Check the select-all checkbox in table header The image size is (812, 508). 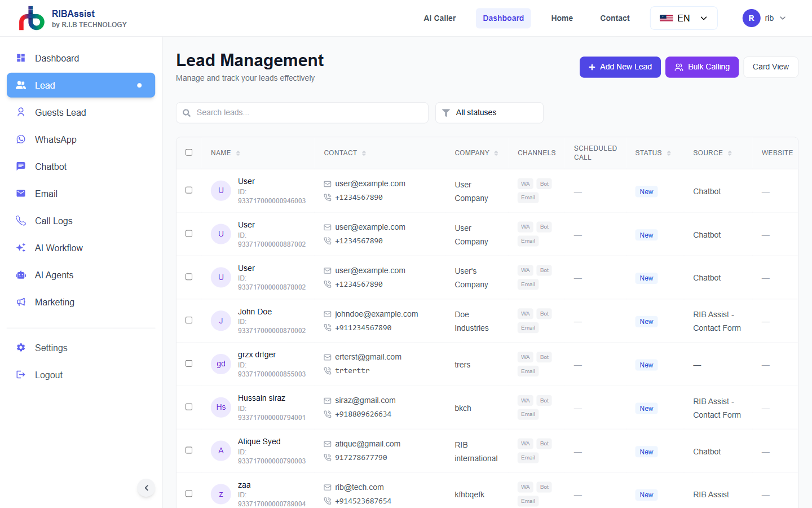pyautogui.click(x=189, y=152)
